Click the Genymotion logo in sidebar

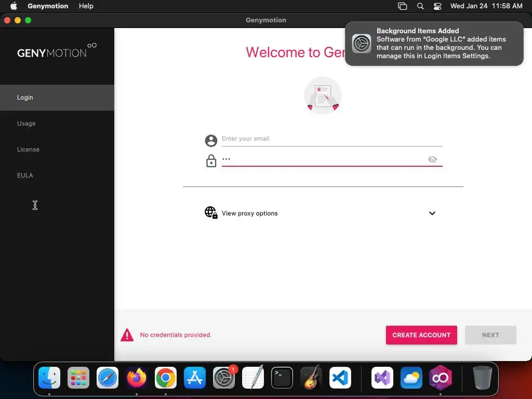tap(57, 50)
